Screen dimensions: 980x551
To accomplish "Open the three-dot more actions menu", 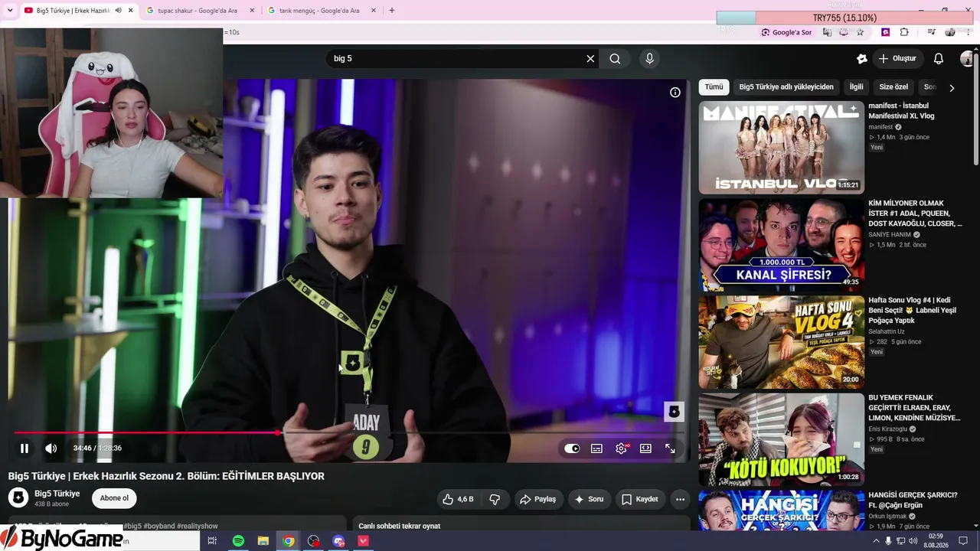I will (x=680, y=499).
